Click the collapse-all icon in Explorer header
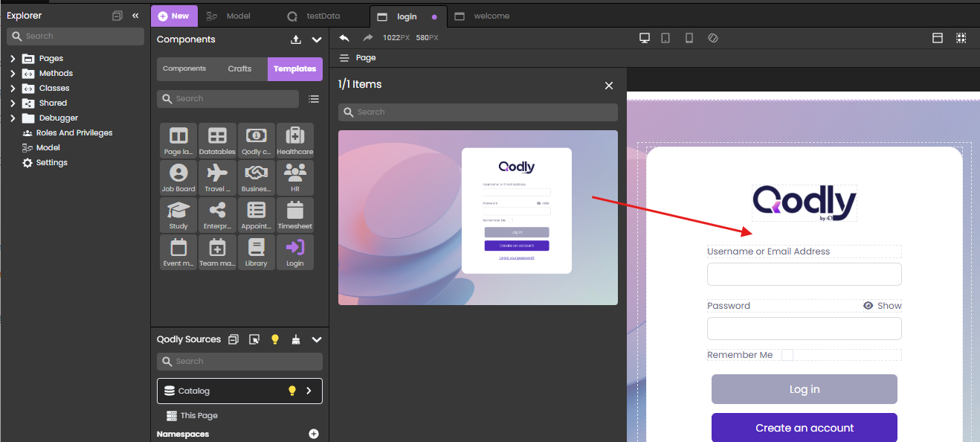Viewport: 980px width, 442px height. pos(117,16)
